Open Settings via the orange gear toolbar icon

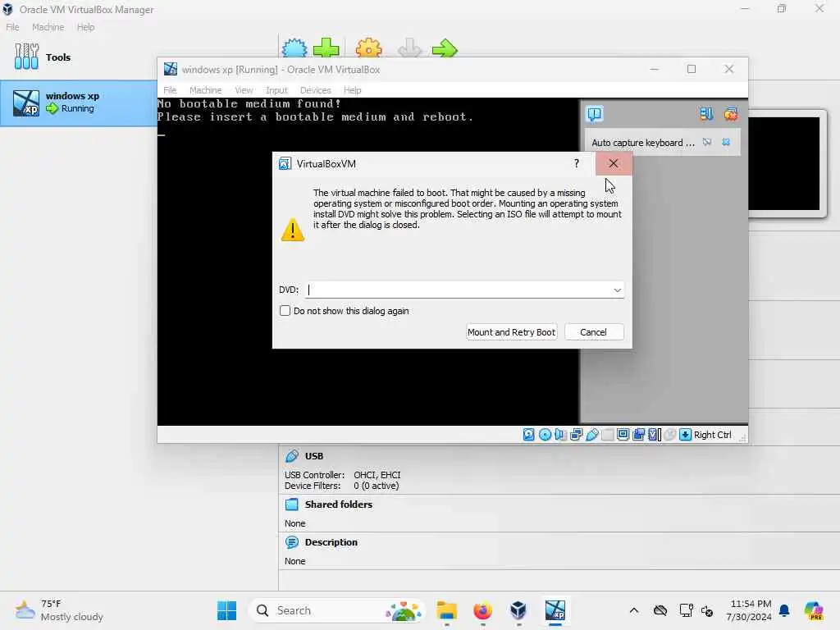pyautogui.click(x=368, y=48)
